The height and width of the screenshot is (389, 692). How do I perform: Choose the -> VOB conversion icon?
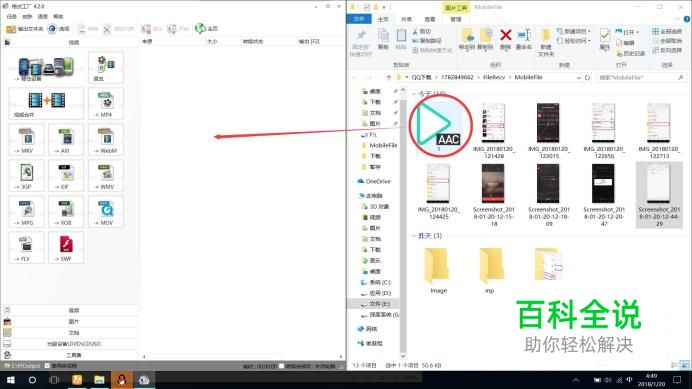pos(66,211)
